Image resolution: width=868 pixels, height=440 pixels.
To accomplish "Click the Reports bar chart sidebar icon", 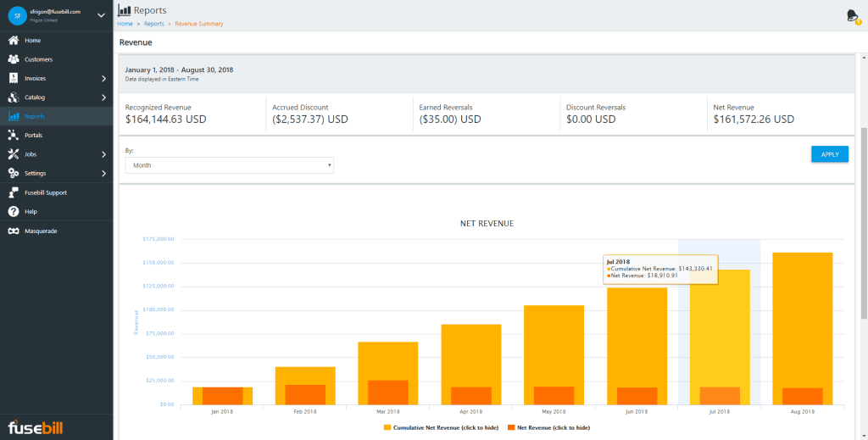I will pos(14,116).
